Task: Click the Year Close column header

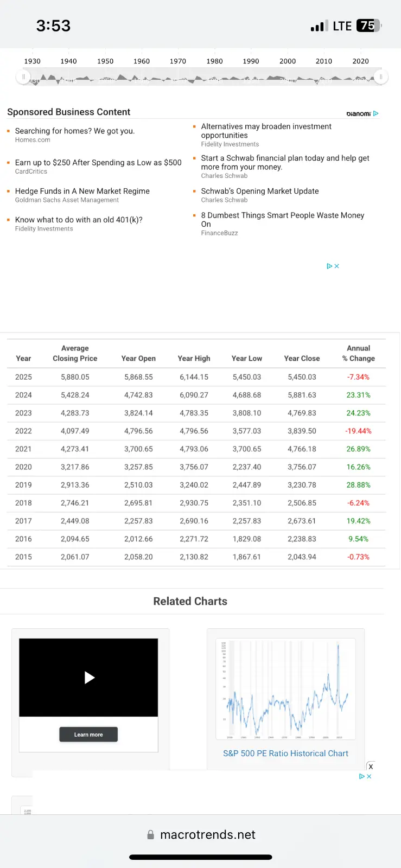Action: pyautogui.click(x=302, y=359)
